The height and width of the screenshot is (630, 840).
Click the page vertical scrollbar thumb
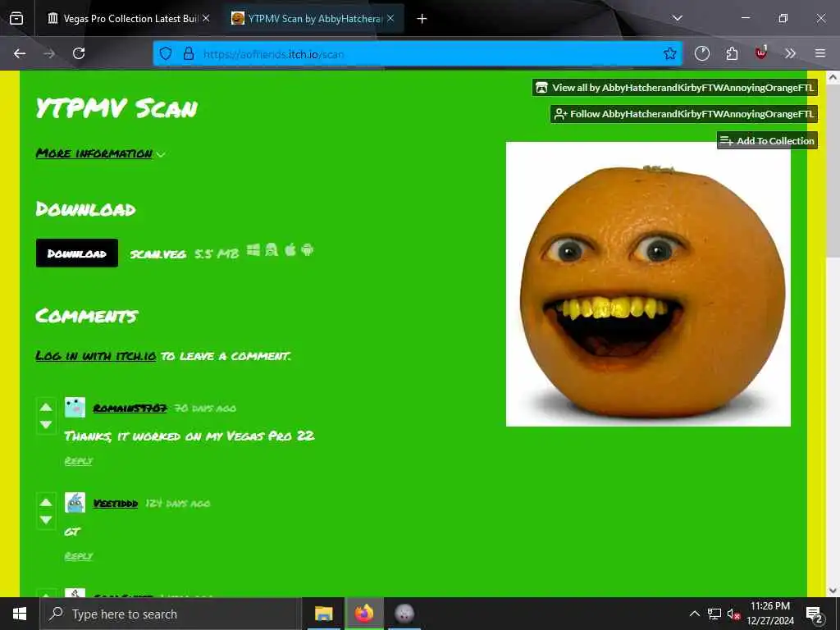pos(833,171)
